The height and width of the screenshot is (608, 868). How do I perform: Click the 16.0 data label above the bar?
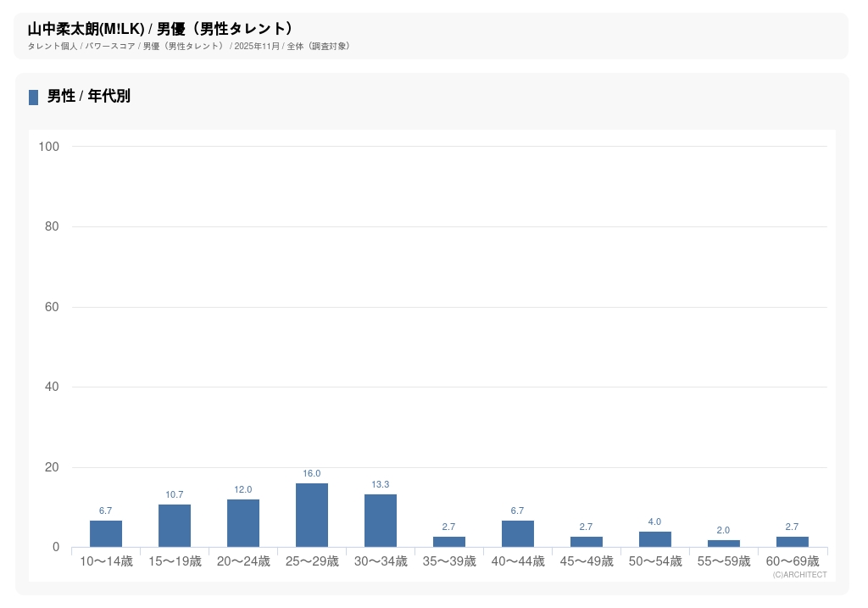(312, 474)
